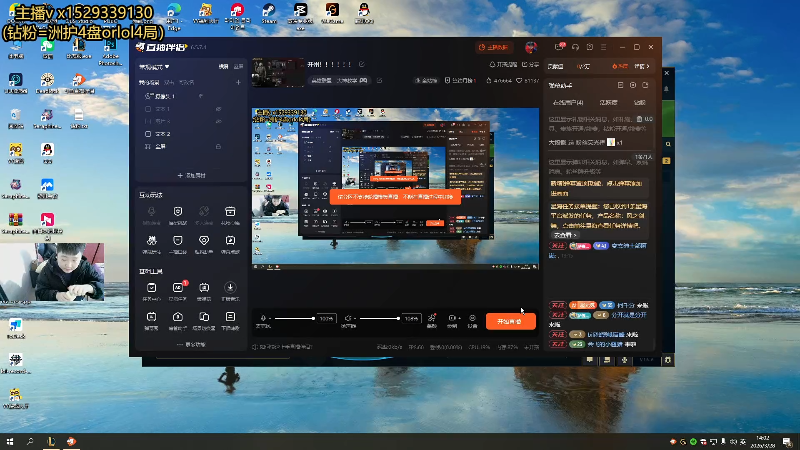Screen dimensions: 800x450
Task: Toggle visibility of the third source row
Action: point(218,121)
